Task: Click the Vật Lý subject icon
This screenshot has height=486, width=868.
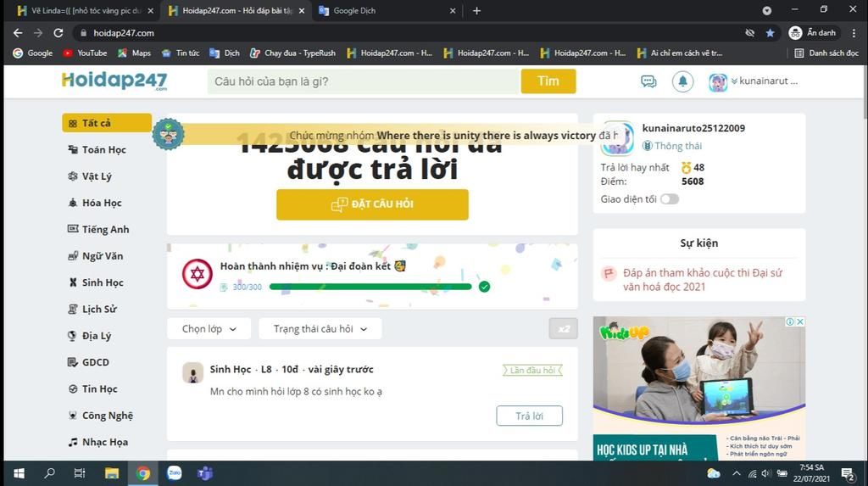Action: coord(73,176)
